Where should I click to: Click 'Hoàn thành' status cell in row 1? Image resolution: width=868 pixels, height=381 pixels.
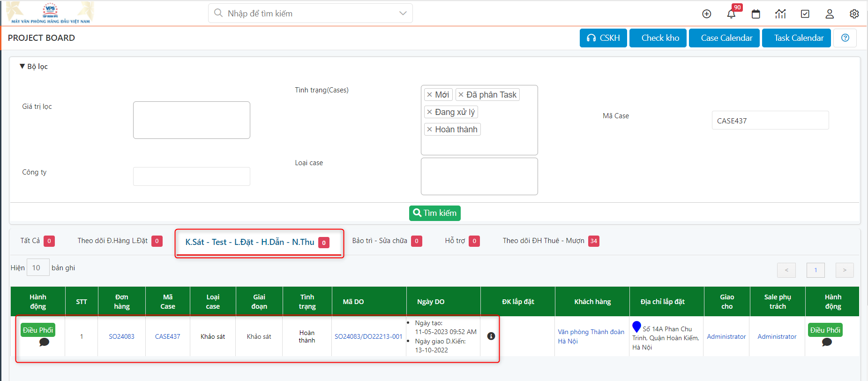pos(307,336)
